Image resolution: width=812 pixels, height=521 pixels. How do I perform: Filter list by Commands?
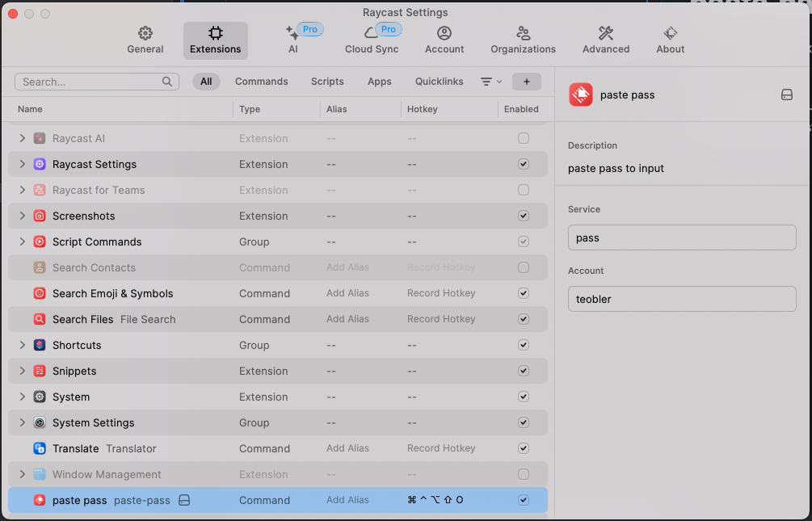point(262,82)
